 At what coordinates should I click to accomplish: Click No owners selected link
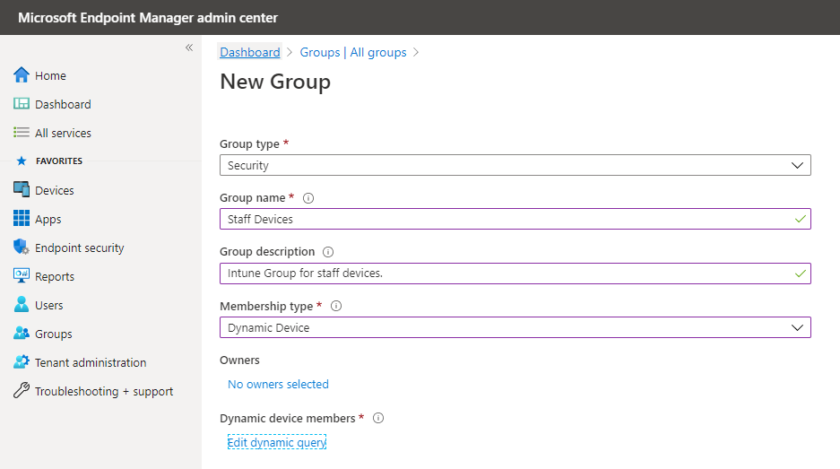(x=278, y=384)
